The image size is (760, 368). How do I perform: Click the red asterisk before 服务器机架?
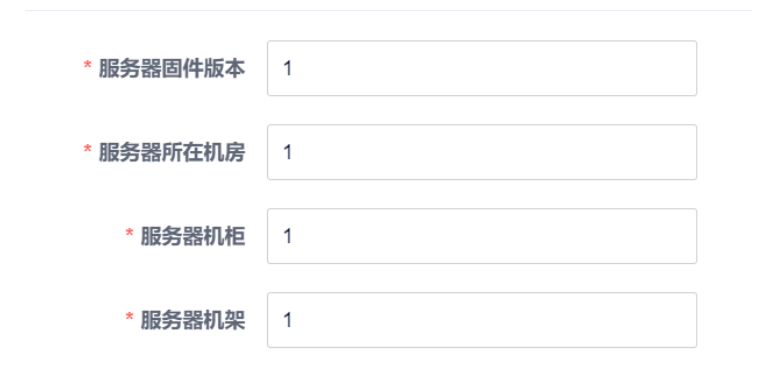(129, 317)
